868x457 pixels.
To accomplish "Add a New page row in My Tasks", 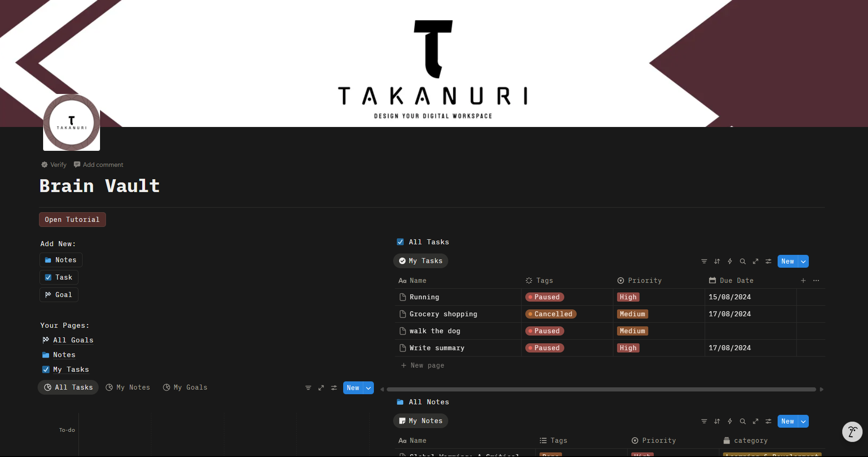I will click(x=423, y=365).
